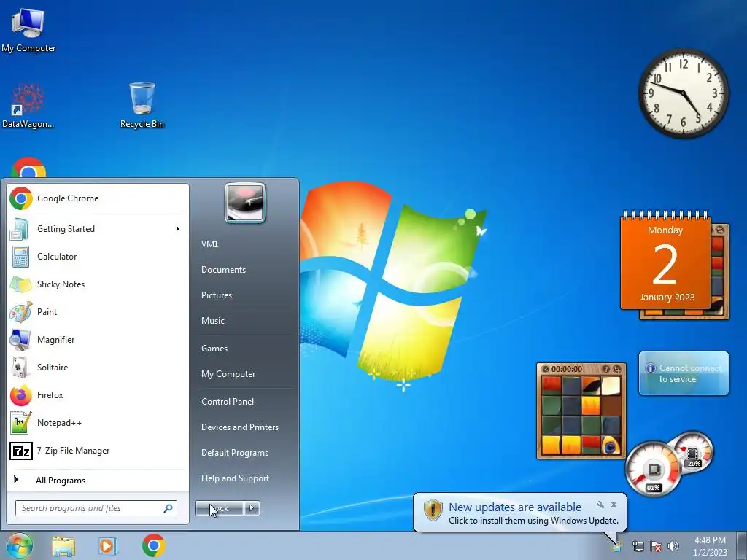Expand All Programs list

pos(98,480)
